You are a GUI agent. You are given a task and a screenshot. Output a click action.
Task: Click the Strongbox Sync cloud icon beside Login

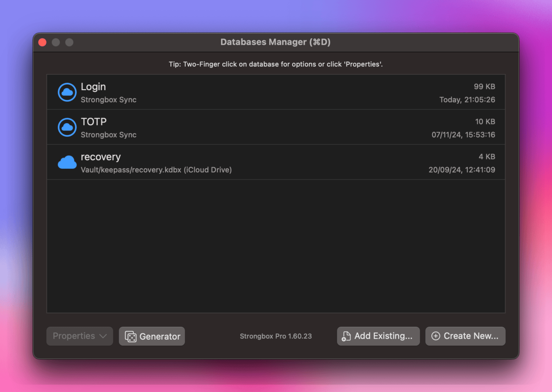[67, 92]
